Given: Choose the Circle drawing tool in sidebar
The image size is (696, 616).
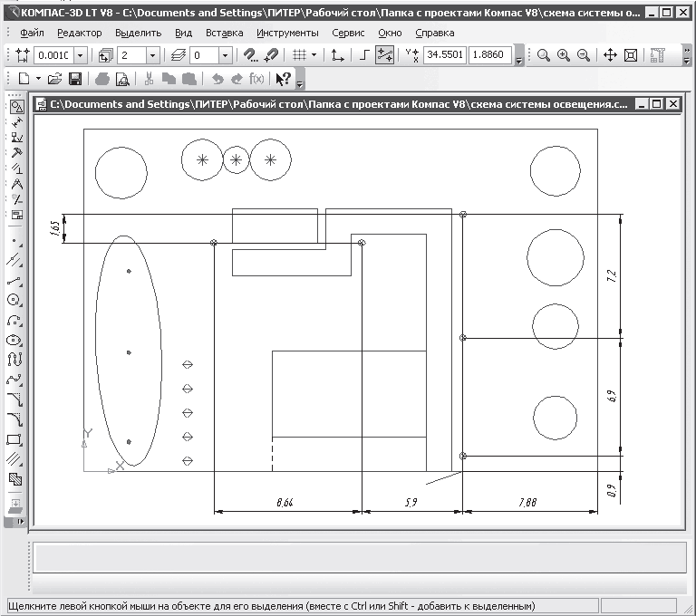Looking at the screenshot, I should (x=14, y=300).
